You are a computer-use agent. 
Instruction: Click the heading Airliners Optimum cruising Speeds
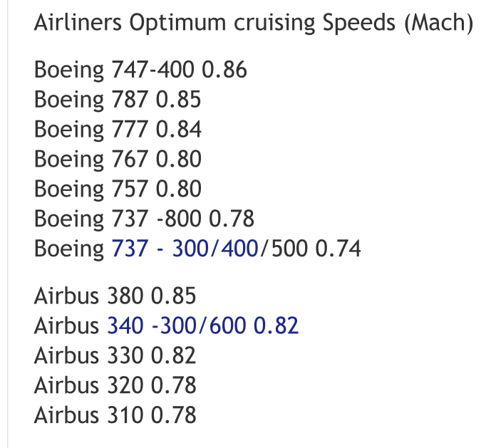(x=254, y=23)
